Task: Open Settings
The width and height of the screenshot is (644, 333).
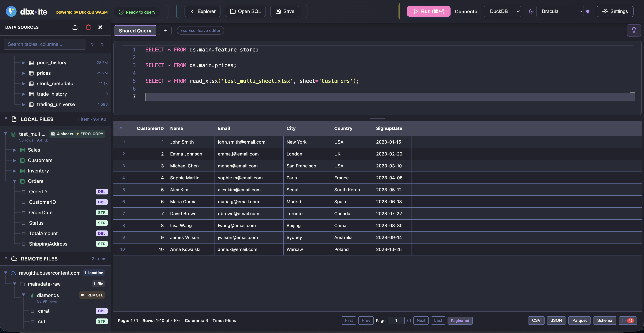Action: tap(615, 12)
